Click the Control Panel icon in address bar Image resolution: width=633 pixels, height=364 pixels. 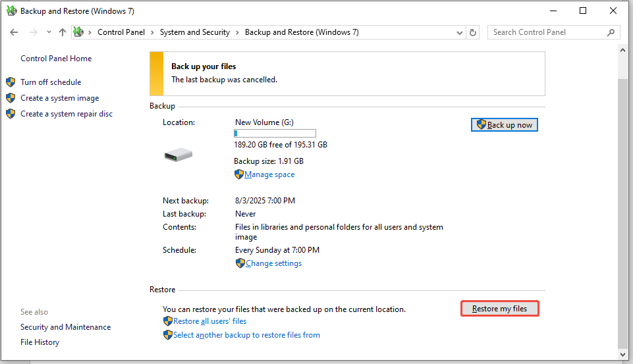pos(79,32)
